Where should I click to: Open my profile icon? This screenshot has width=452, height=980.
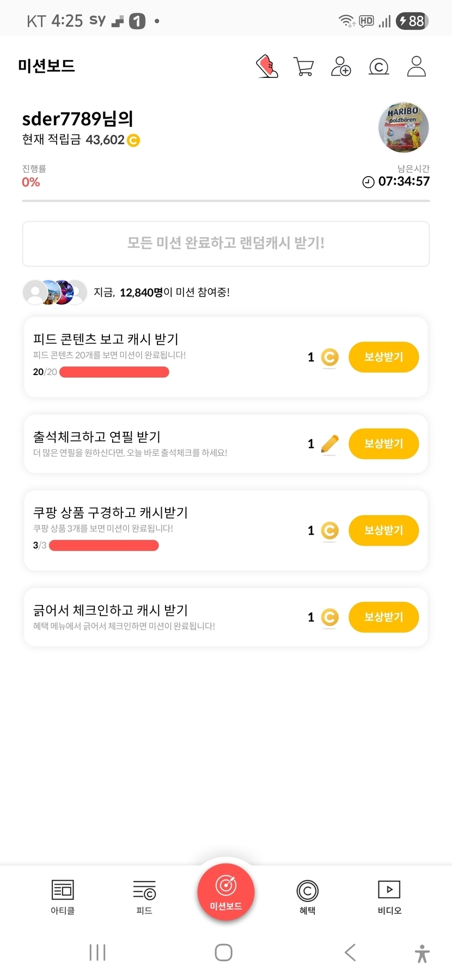pyautogui.click(x=416, y=66)
